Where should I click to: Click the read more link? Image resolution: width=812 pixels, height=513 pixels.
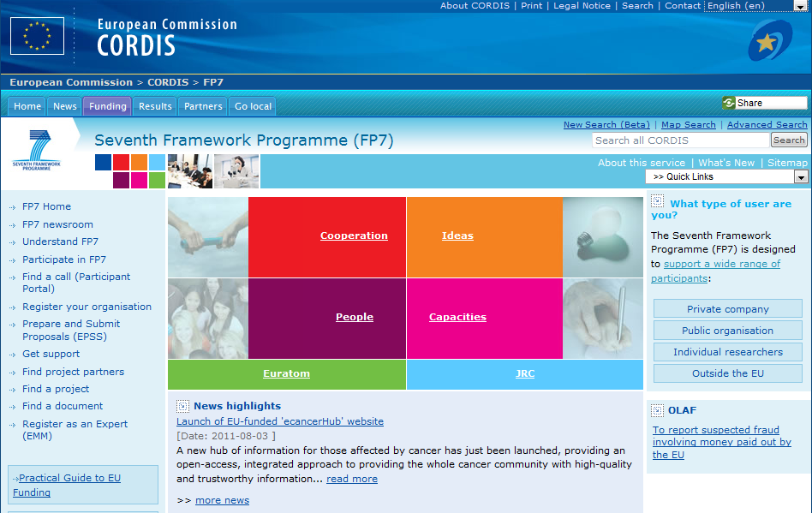point(352,479)
